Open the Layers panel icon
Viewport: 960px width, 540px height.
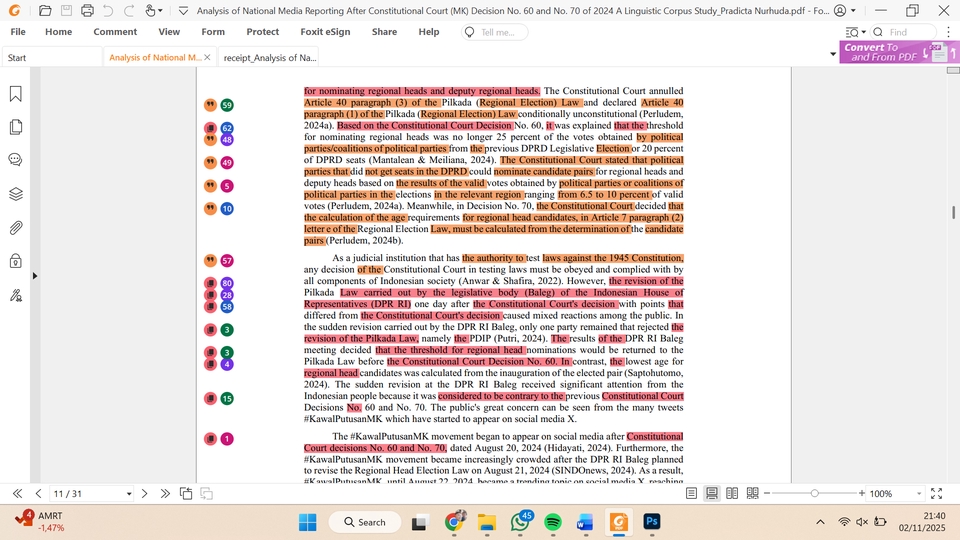click(16, 194)
